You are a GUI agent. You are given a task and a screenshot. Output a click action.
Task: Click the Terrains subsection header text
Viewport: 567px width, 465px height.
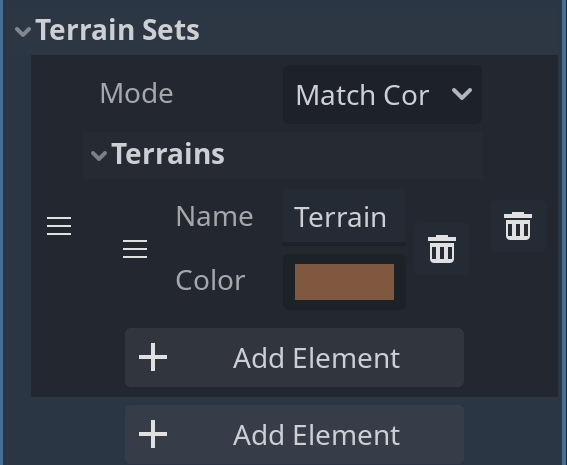pyautogui.click(x=168, y=154)
